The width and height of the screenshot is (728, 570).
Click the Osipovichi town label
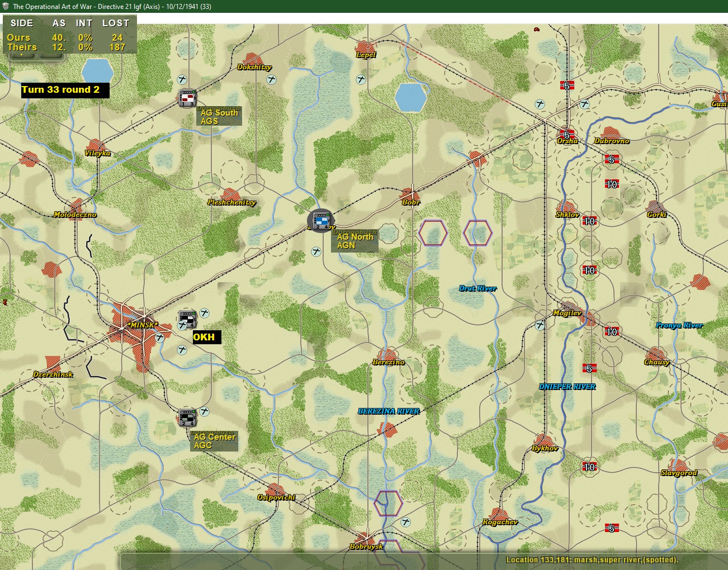coord(276,497)
